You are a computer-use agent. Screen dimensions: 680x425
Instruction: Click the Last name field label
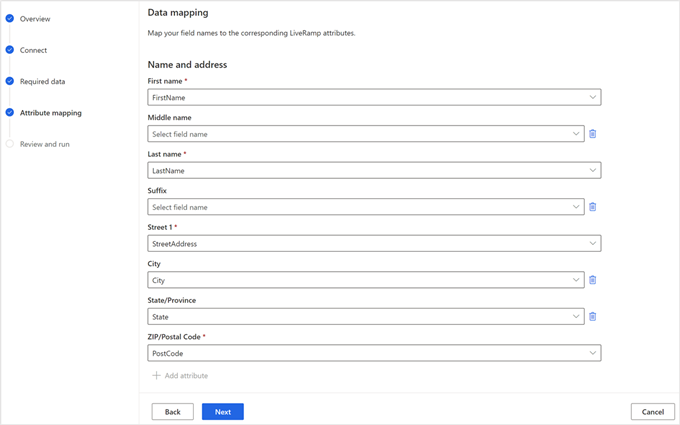[164, 154]
